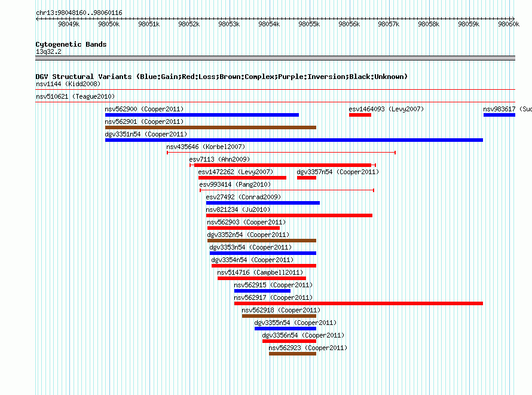Click the DGV Structural Variants track title
This screenshot has width=532, height=395.
click(221, 77)
